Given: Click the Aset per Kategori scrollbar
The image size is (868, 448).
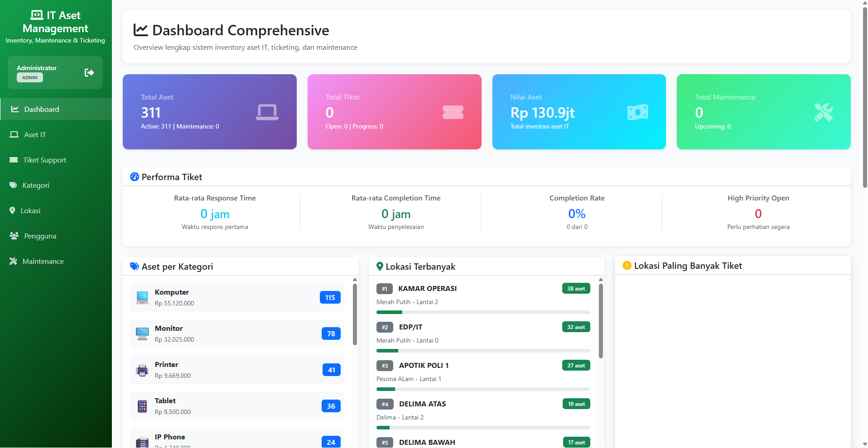Looking at the screenshot, I should point(355,315).
